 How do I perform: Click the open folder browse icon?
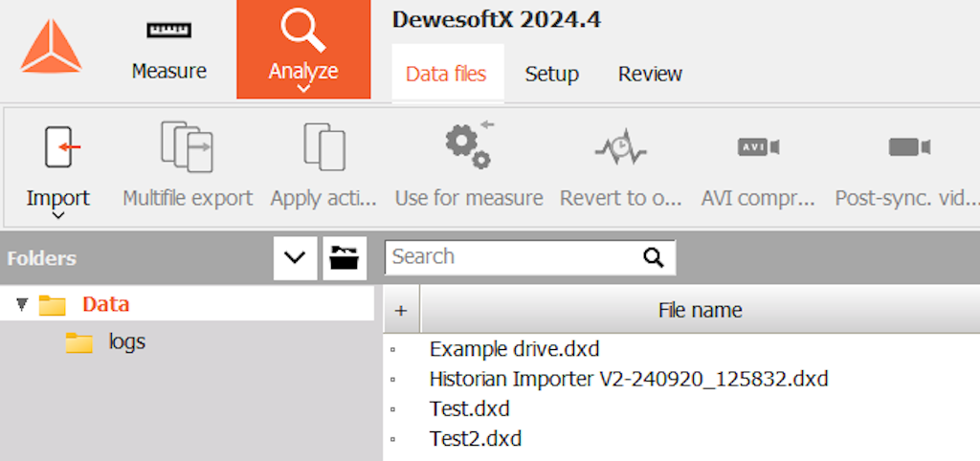(345, 257)
